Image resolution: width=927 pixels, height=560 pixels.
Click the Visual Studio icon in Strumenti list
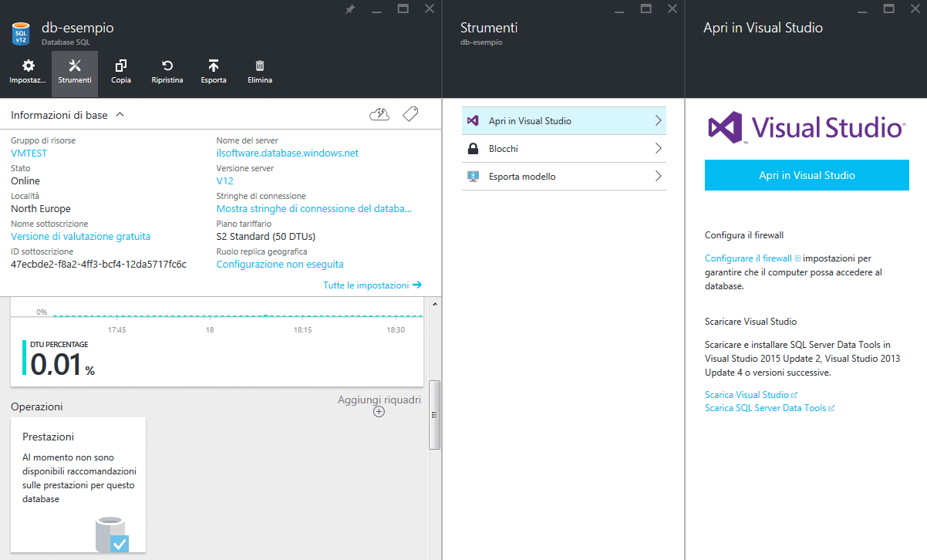(474, 121)
